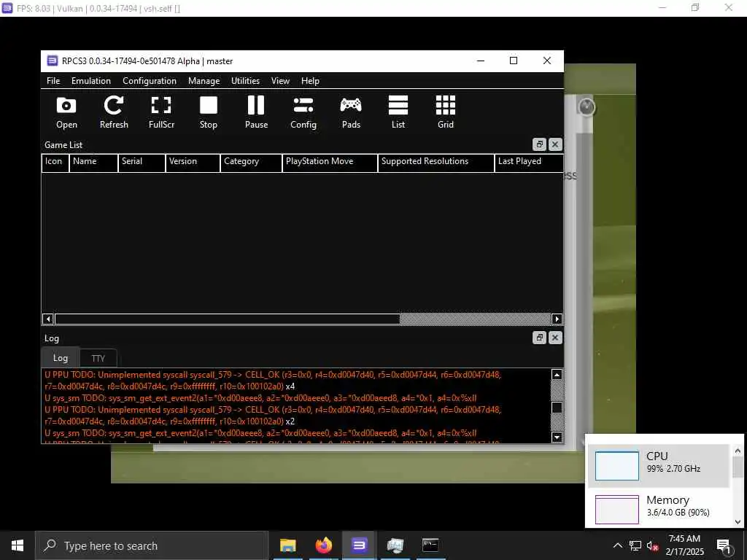Image resolution: width=747 pixels, height=560 pixels.
Task: Open the Pads controller settings
Action: pos(351,113)
